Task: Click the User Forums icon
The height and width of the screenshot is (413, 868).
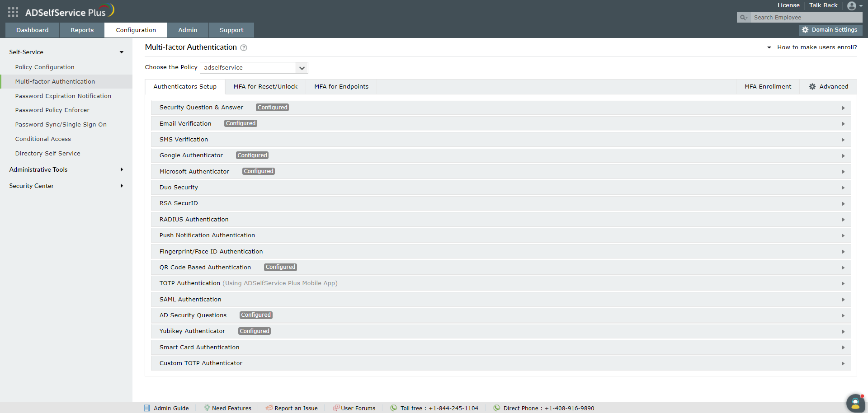Action: [x=336, y=408]
